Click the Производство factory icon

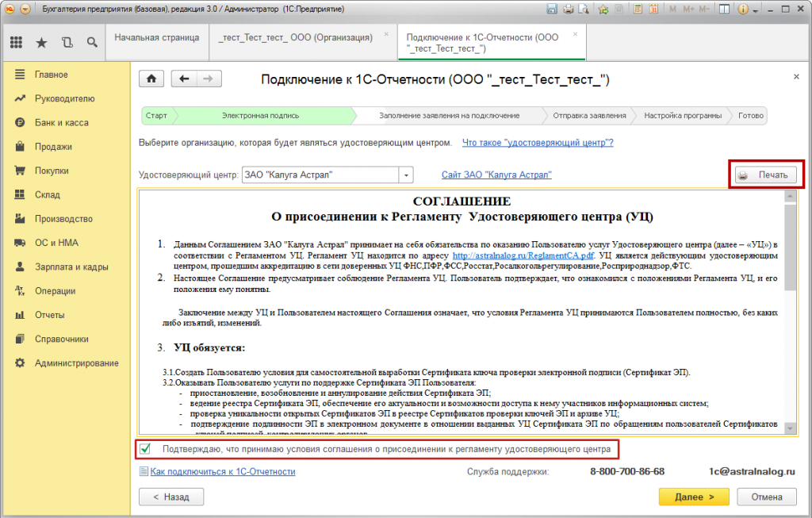(20, 219)
